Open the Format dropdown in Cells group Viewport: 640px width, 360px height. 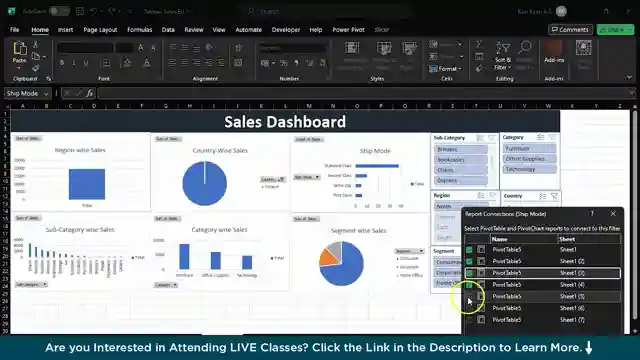pyautogui.click(x=445, y=69)
